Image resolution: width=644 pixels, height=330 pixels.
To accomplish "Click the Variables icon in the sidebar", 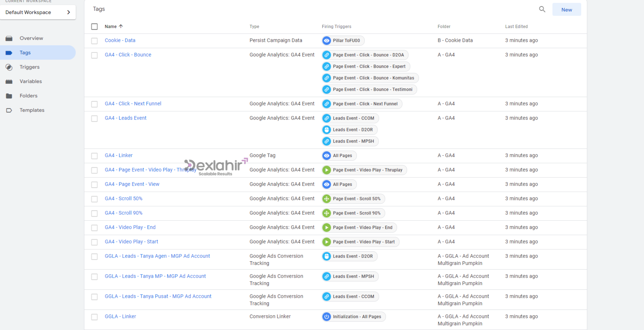I will (9, 82).
